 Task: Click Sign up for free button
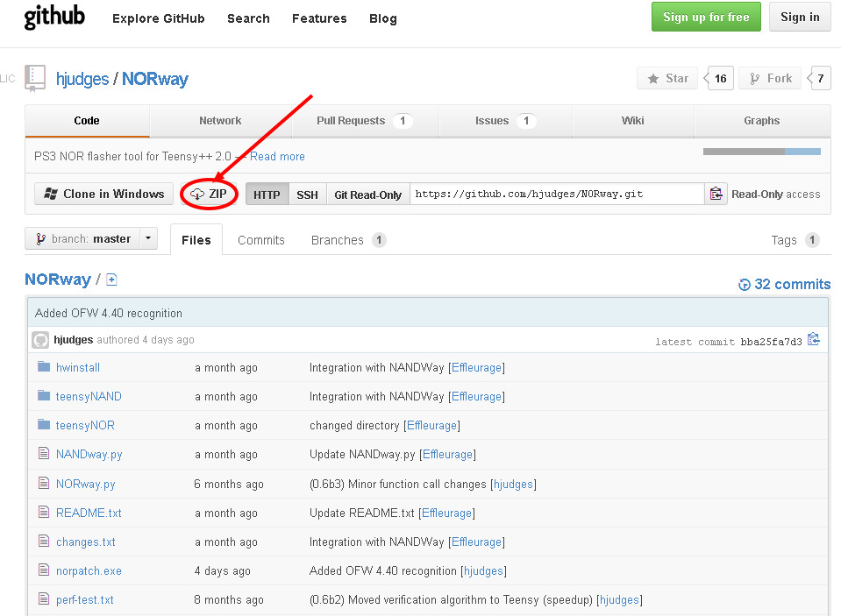click(x=706, y=17)
